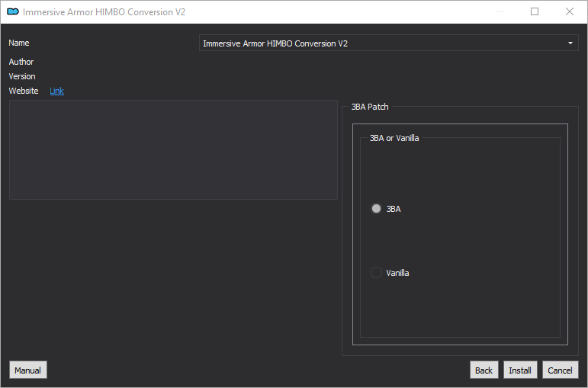Viewport: 588px width, 388px height.
Task: Open the Website link
Action: pos(57,91)
